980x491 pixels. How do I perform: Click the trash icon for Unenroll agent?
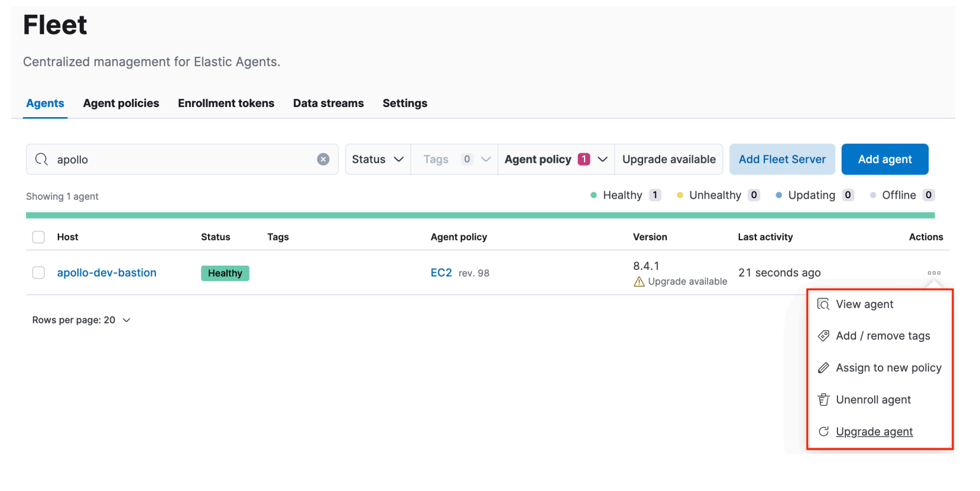pyautogui.click(x=823, y=400)
